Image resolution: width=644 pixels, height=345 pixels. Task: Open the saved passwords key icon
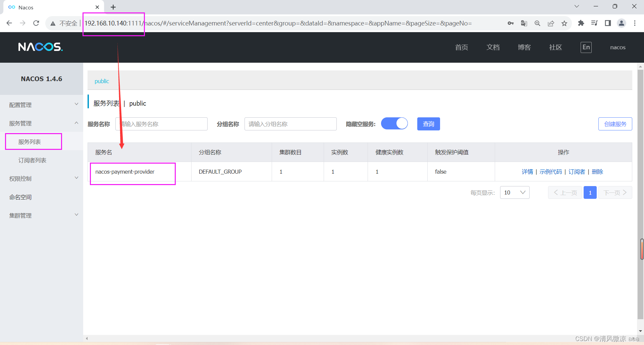coord(511,23)
